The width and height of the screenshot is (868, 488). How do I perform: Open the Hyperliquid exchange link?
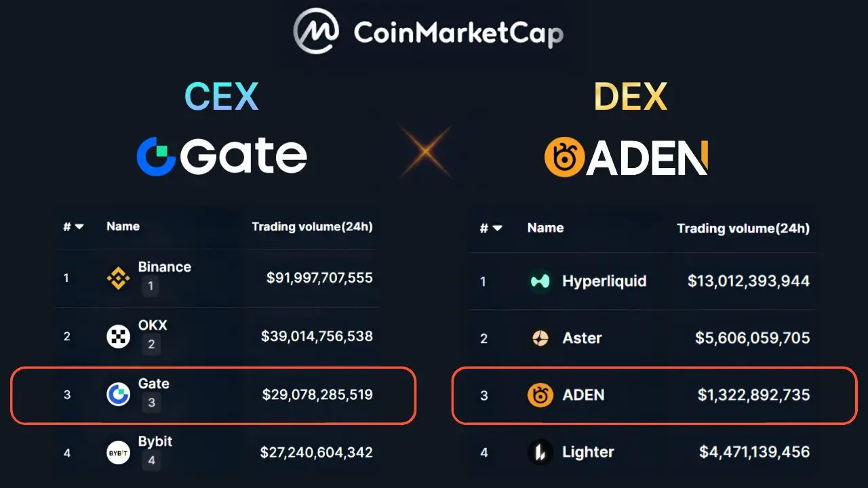click(604, 281)
